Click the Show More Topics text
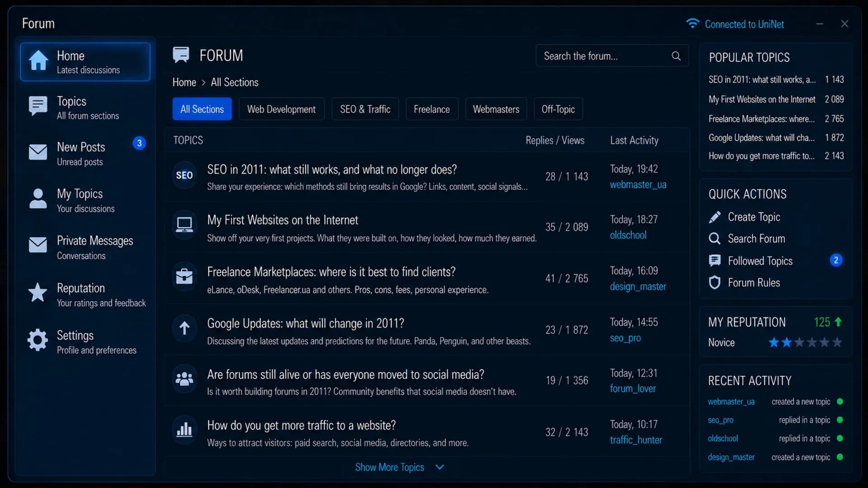 coord(390,467)
